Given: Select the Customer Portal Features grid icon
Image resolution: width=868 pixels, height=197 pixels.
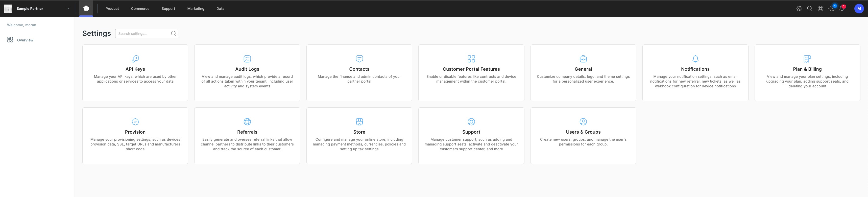Looking at the screenshot, I should click(x=471, y=59).
